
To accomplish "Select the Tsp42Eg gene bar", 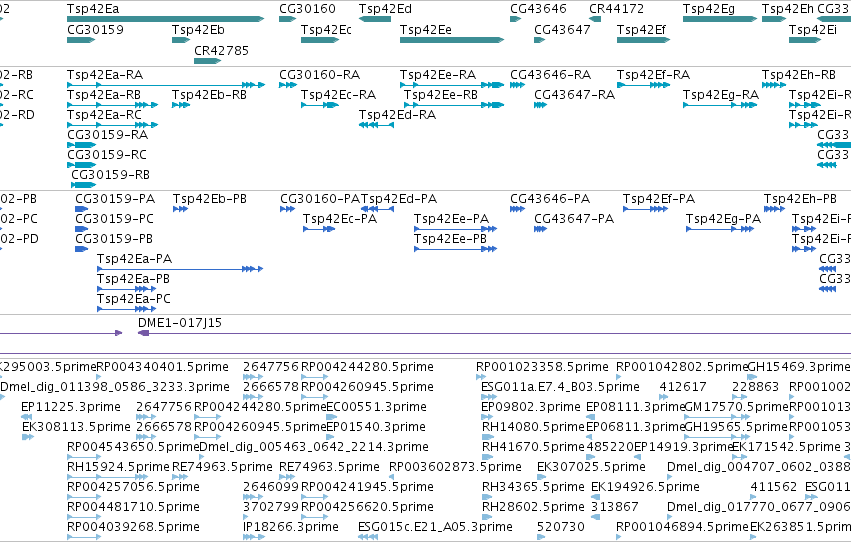I will [720, 19].
